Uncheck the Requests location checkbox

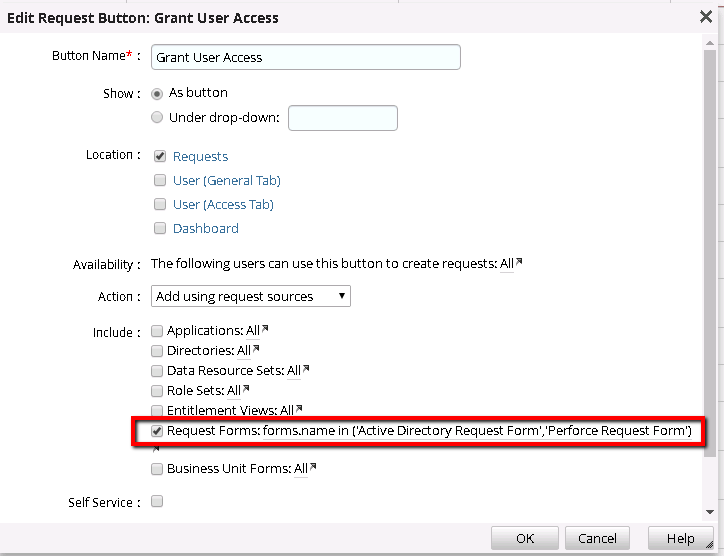pos(159,156)
